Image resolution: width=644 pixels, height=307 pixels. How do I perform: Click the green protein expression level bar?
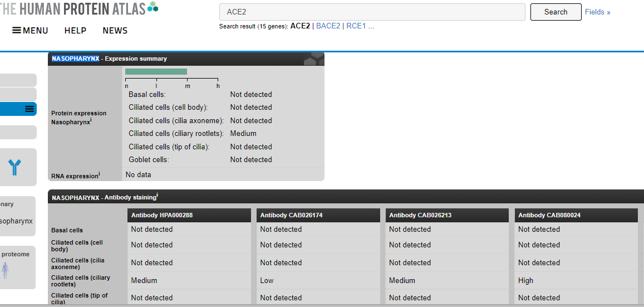pyautogui.click(x=156, y=71)
